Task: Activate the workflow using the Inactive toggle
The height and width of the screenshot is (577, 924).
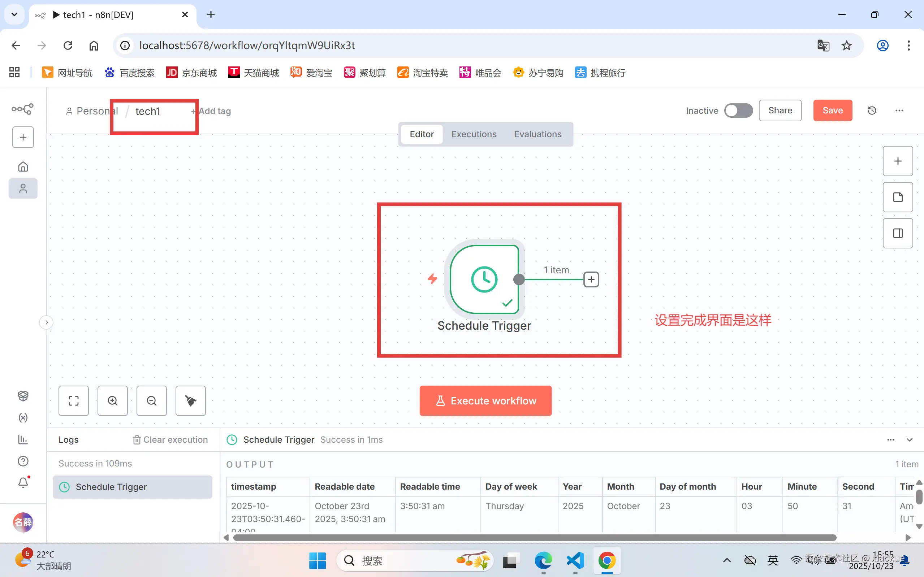Action: tap(738, 110)
